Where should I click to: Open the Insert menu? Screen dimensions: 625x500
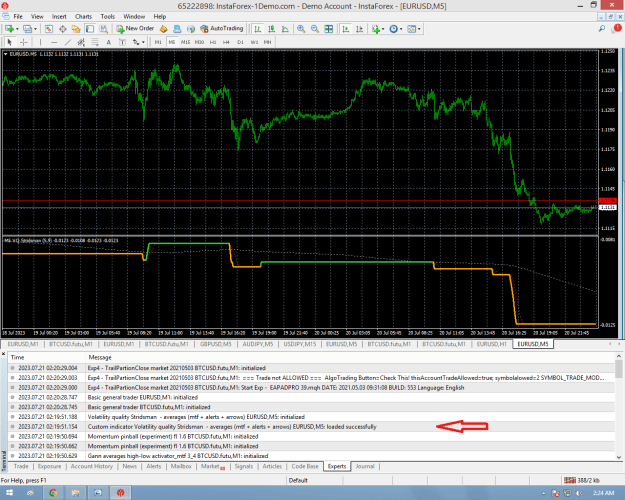59,16
